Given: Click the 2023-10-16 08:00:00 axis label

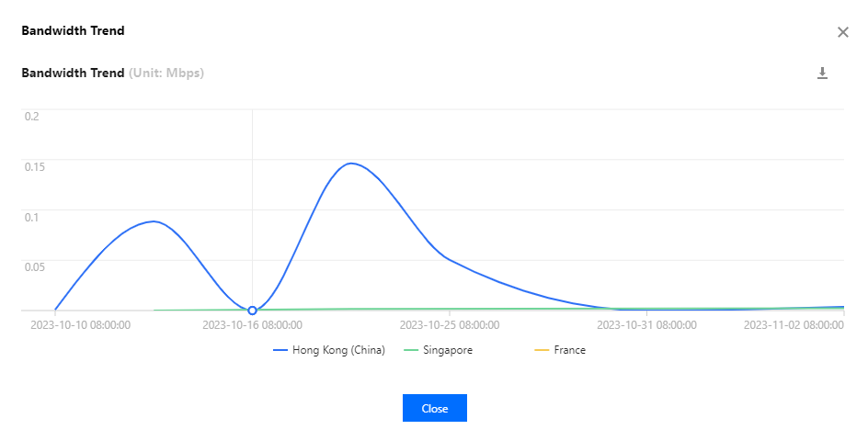Looking at the screenshot, I should pyautogui.click(x=253, y=325).
